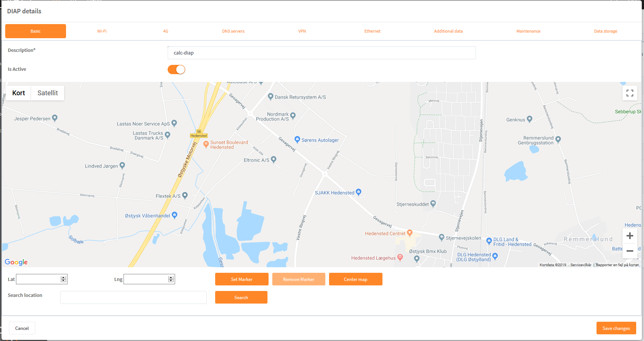Open the Data storage tab
644x341 pixels.
click(x=605, y=31)
